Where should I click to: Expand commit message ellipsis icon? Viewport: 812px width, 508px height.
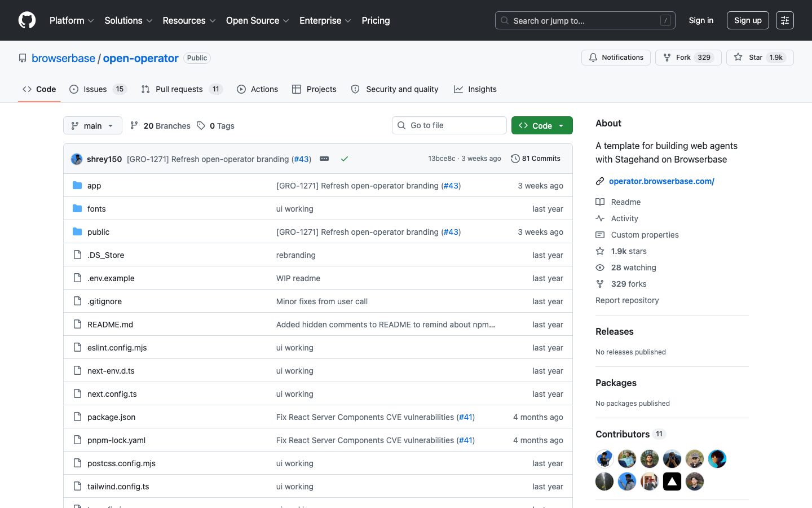pos(324,159)
